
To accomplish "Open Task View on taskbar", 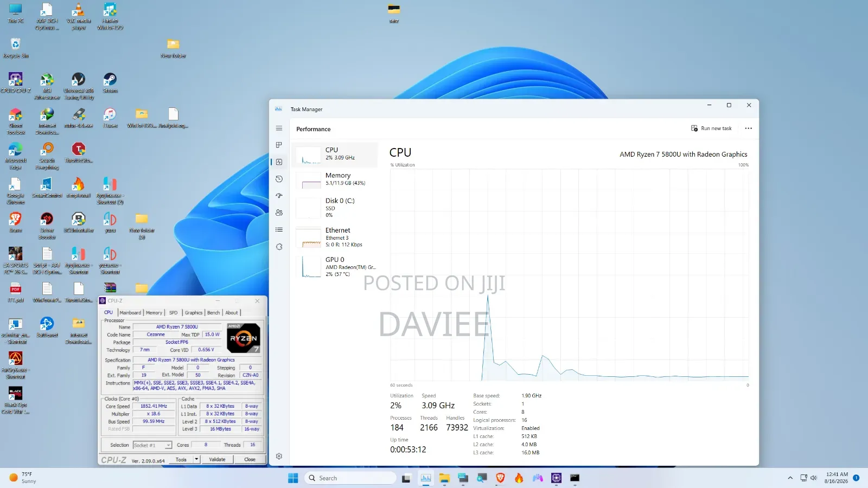I will click(x=406, y=478).
